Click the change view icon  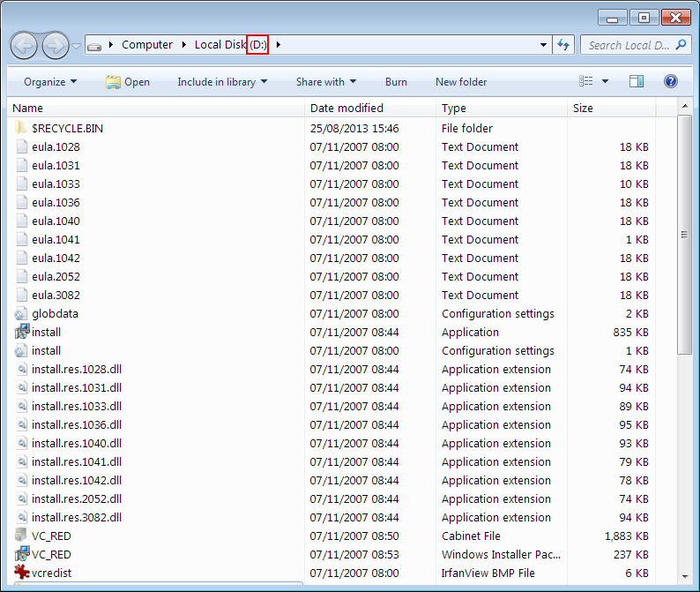click(x=586, y=81)
